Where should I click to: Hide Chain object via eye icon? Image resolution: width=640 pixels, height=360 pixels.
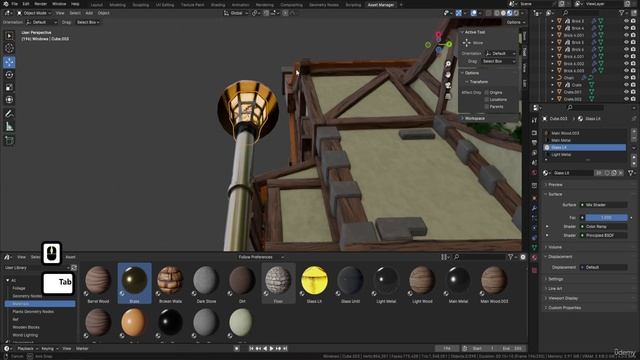[x=626, y=78]
